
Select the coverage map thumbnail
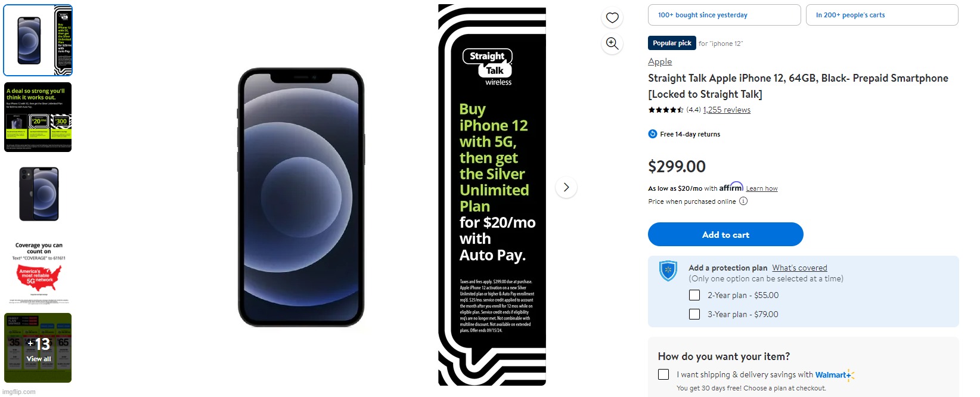38,271
